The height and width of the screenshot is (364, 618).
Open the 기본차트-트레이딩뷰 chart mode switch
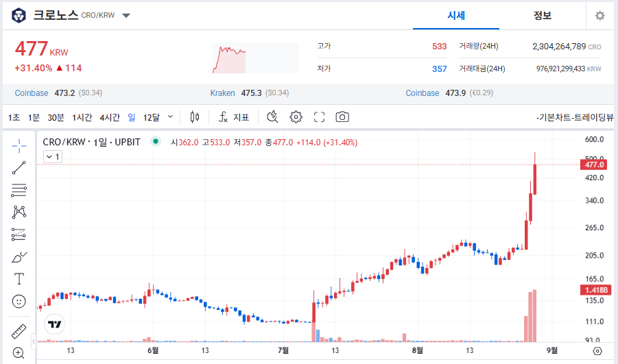(x=575, y=117)
